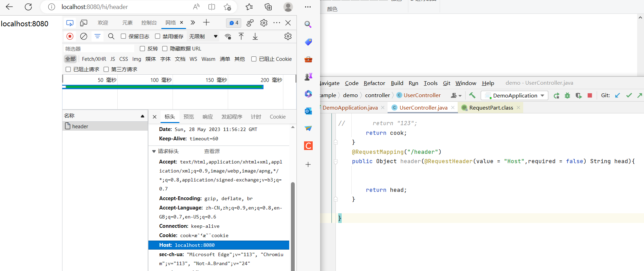Go back in Edge browser

pyautogui.click(x=9, y=7)
